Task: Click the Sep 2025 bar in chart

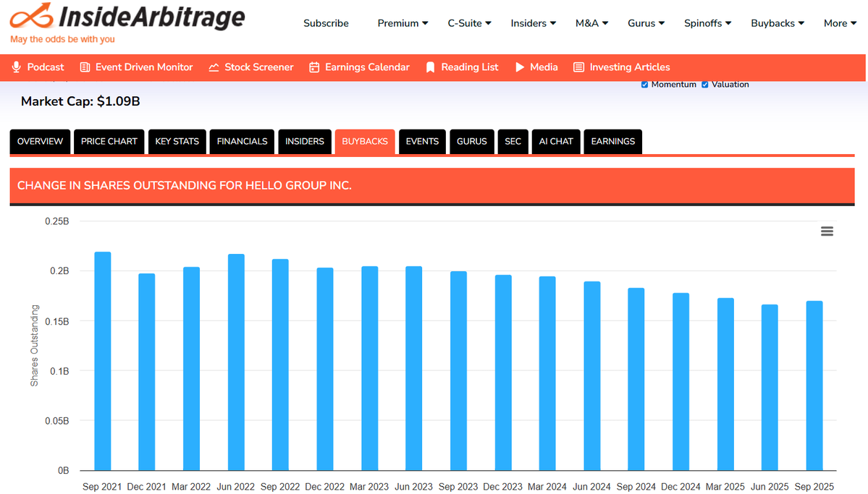Action: (814, 386)
